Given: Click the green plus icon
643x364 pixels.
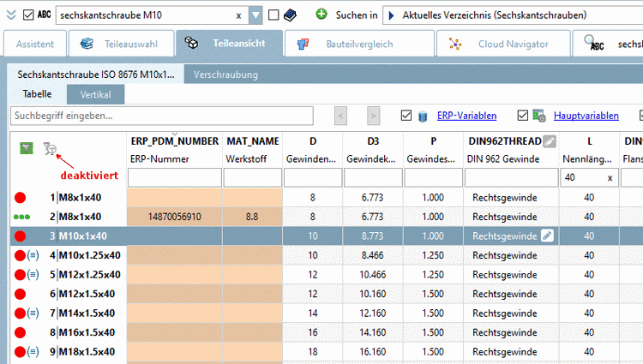Looking at the screenshot, I should click(321, 15).
